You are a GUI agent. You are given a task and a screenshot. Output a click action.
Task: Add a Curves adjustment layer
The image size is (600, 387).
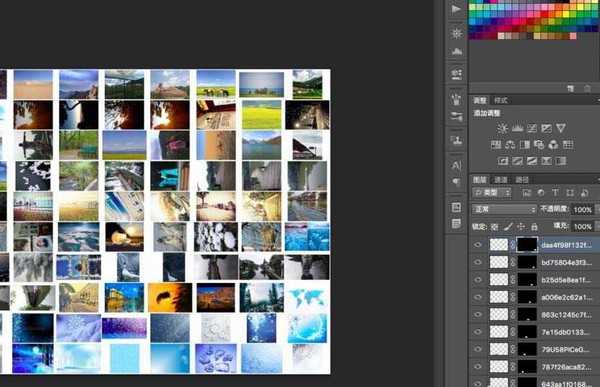[532, 128]
